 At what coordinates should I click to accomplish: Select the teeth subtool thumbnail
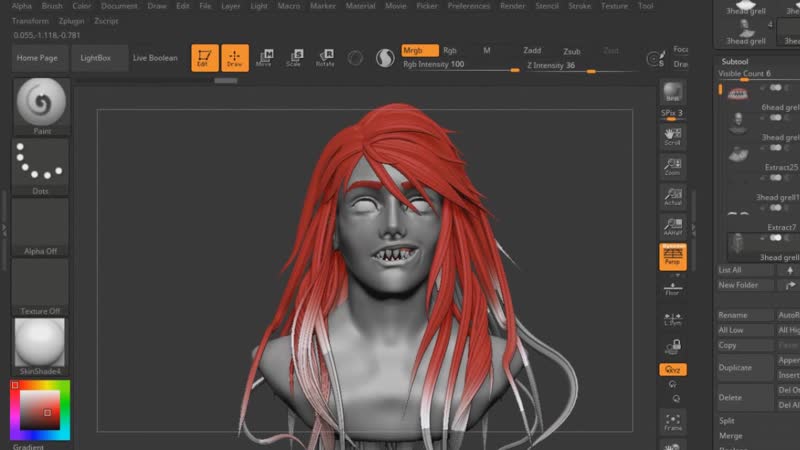tap(738, 93)
